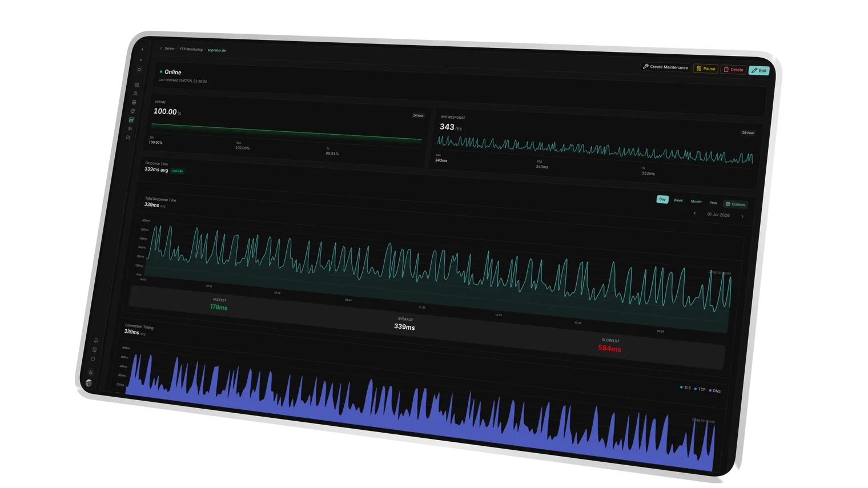Click the 24-hour badge in the Avg Response card
Image resolution: width=868 pixels, height=488 pixels.
(x=748, y=133)
